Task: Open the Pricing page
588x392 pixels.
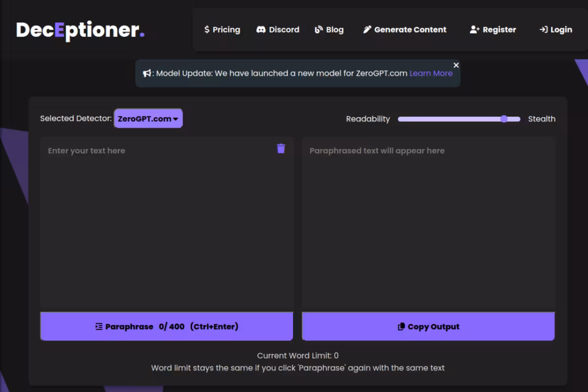Action: click(x=222, y=29)
